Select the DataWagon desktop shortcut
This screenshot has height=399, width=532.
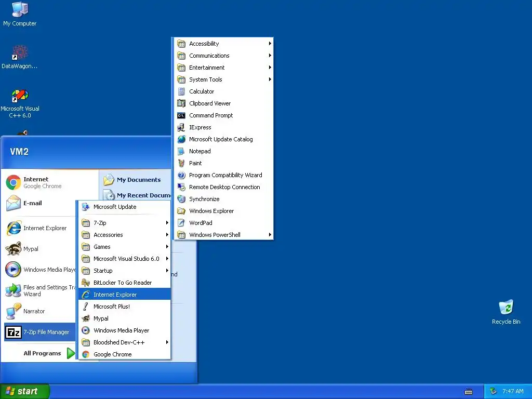(20, 57)
